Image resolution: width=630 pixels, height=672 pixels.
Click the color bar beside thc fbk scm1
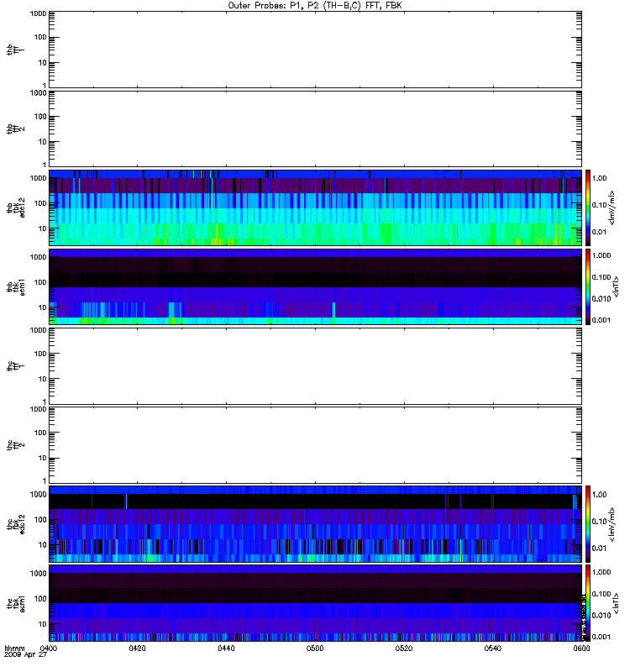pos(588,603)
